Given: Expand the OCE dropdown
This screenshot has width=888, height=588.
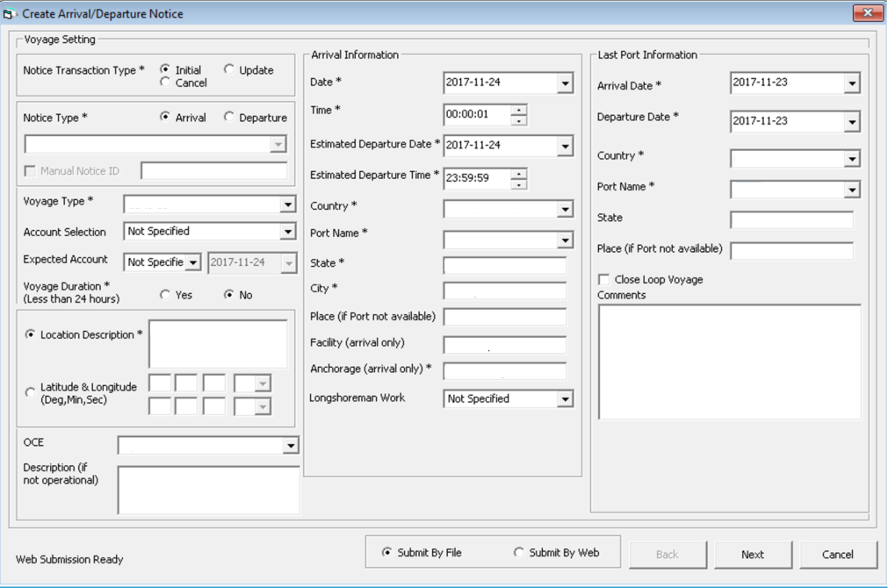Looking at the screenshot, I should pos(290,445).
